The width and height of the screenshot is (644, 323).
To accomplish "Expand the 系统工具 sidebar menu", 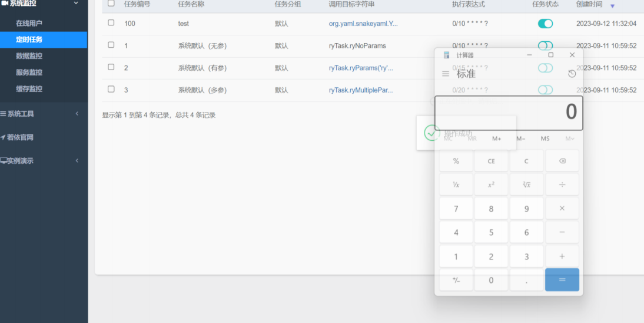I will [41, 113].
